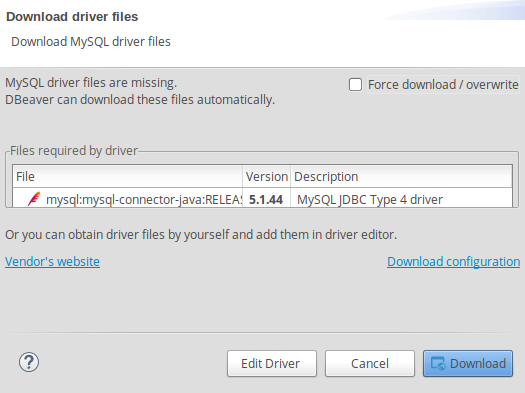Click the Files required by driver group label
The height and width of the screenshot is (393, 525).
pos(74,151)
